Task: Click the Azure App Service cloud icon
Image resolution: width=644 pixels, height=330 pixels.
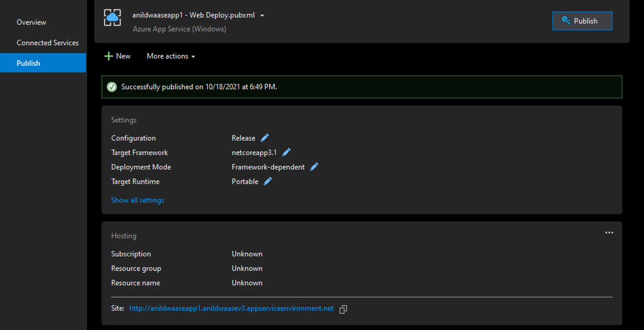Action: point(112,17)
